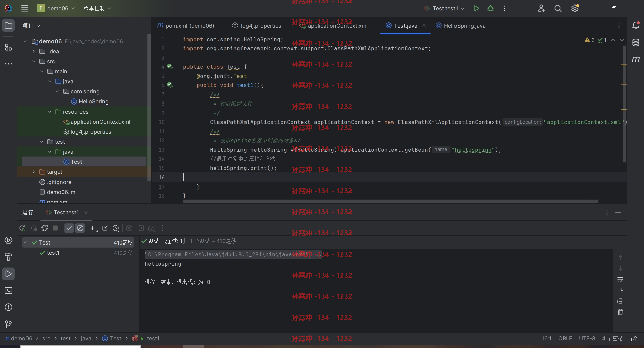Open the Run tool window icon
Image resolution: width=644 pixels, height=348 pixels.
8,274
